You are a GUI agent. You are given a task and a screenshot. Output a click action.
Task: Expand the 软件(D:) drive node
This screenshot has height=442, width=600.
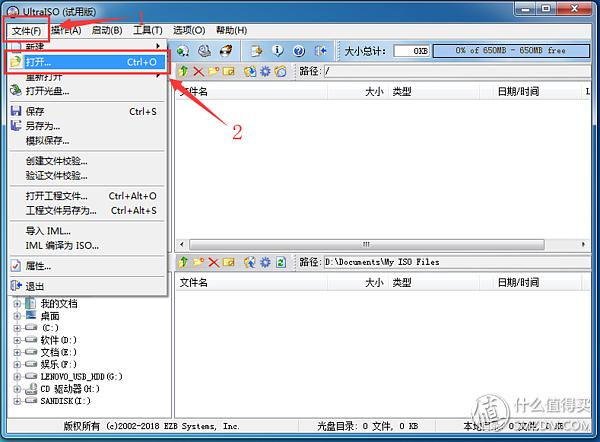[x=17, y=340]
